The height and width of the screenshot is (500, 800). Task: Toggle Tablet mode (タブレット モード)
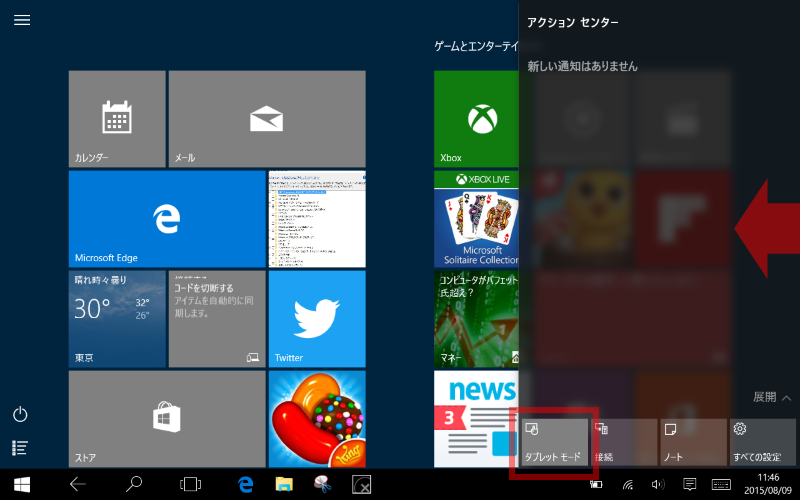click(x=555, y=442)
